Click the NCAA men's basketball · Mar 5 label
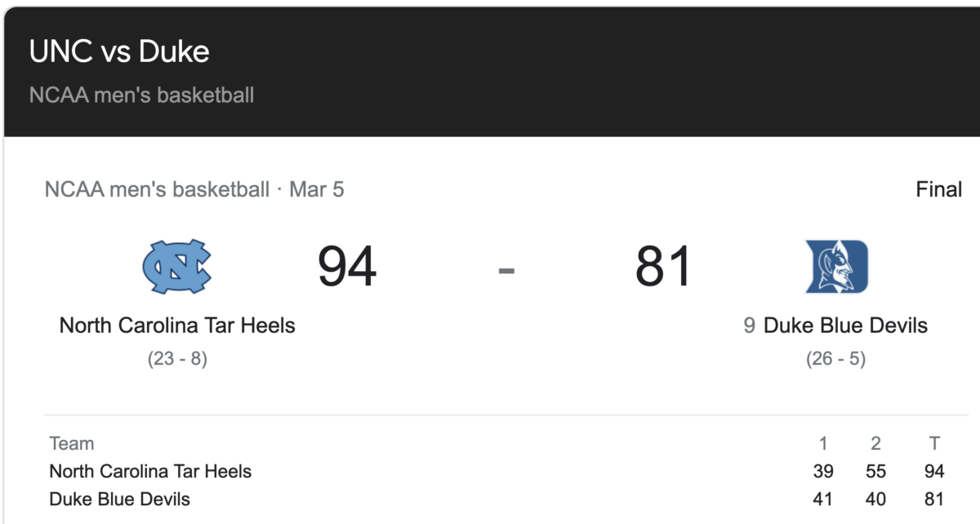This screenshot has width=980, height=524. pyautogui.click(x=194, y=190)
